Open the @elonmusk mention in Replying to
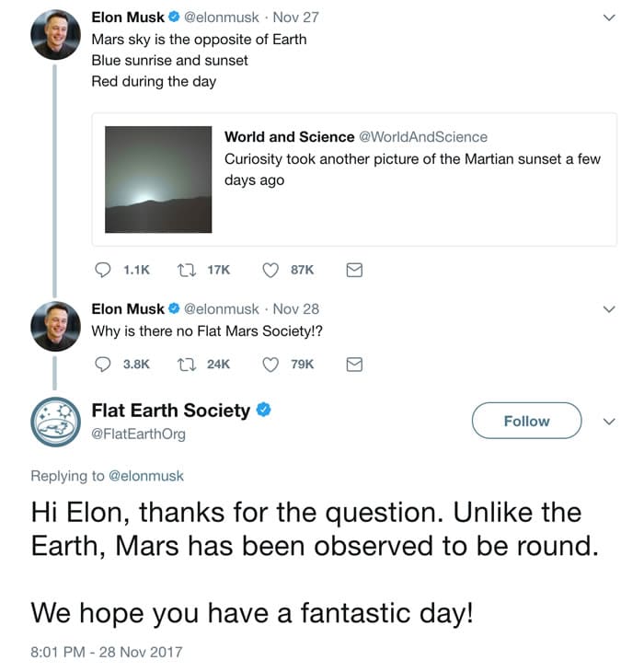Screen dimensions: 644x672 146,476
